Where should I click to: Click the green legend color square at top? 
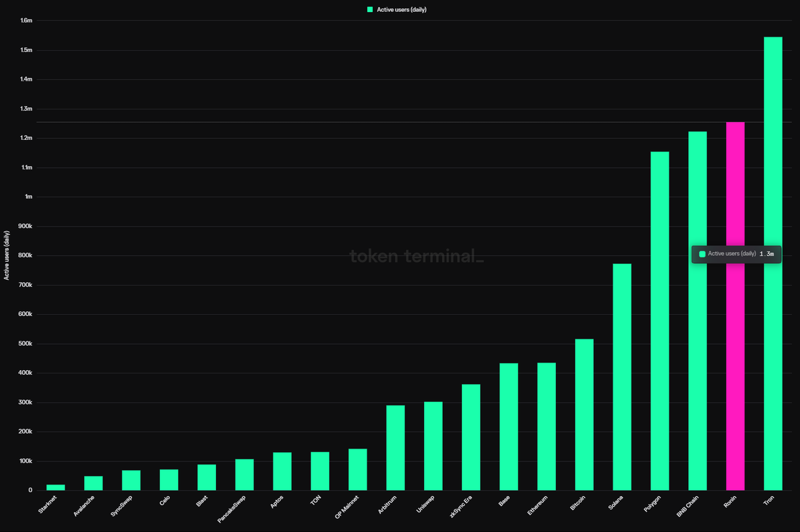[x=370, y=10]
